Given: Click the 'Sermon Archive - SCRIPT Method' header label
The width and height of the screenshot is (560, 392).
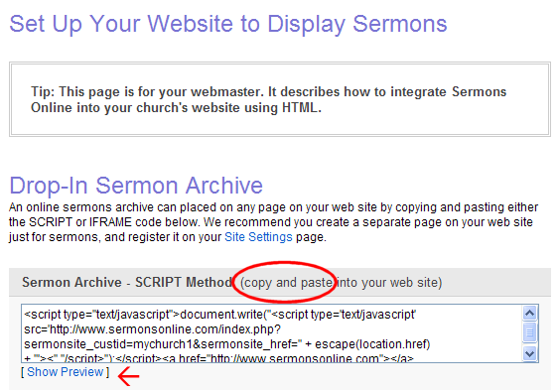Looking at the screenshot, I should pos(127,283).
